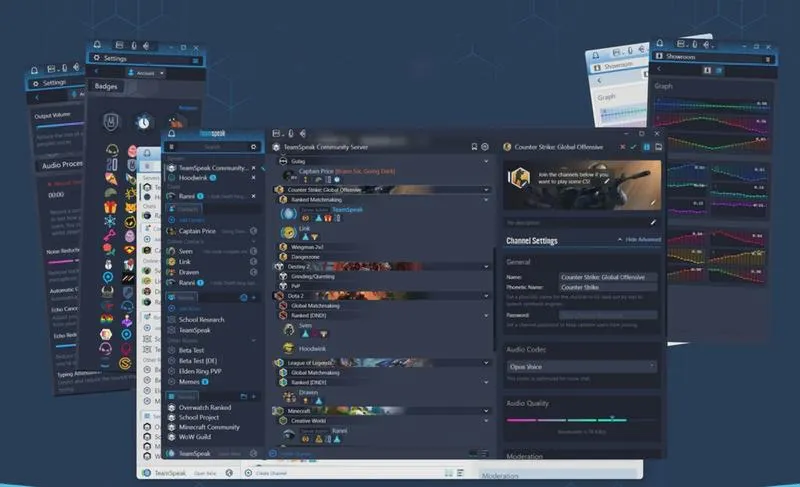Image resolution: width=800 pixels, height=487 pixels.
Task: Click the Counter Strike channel icon in the tree
Action: [279, 190]
